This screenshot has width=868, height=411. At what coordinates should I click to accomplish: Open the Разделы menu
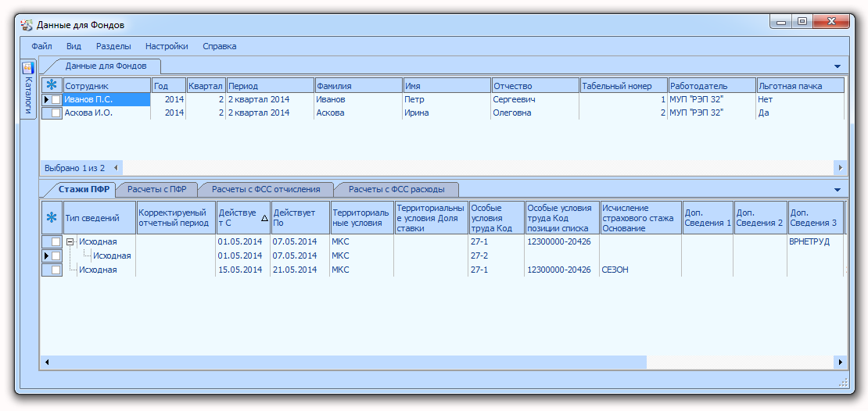click(113, 46)
